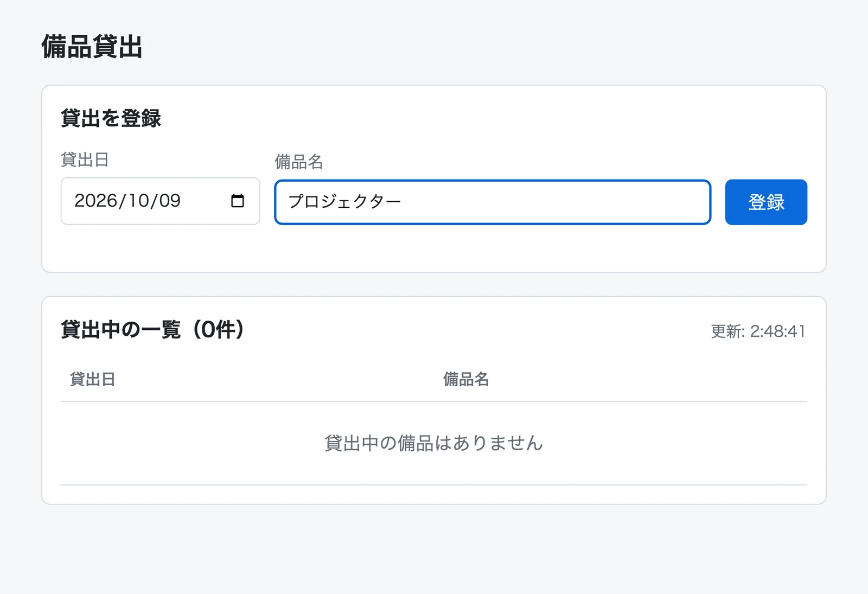
Task: Select the month 10 in date field
Action: point(138,201)
